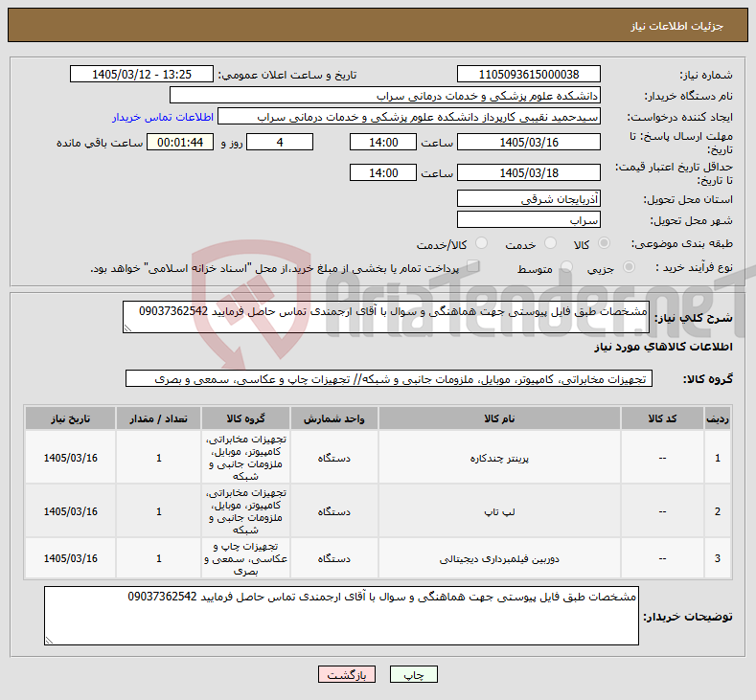This screenshot has height=700, width=756.
Task: Click the ردیف column header
Action: [x=718, y=418]
